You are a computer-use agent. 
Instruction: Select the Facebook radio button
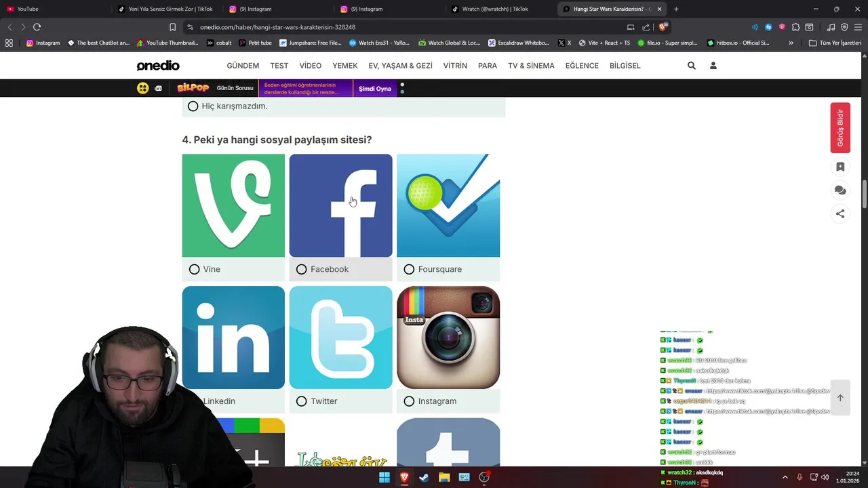(x=301, y=269)
